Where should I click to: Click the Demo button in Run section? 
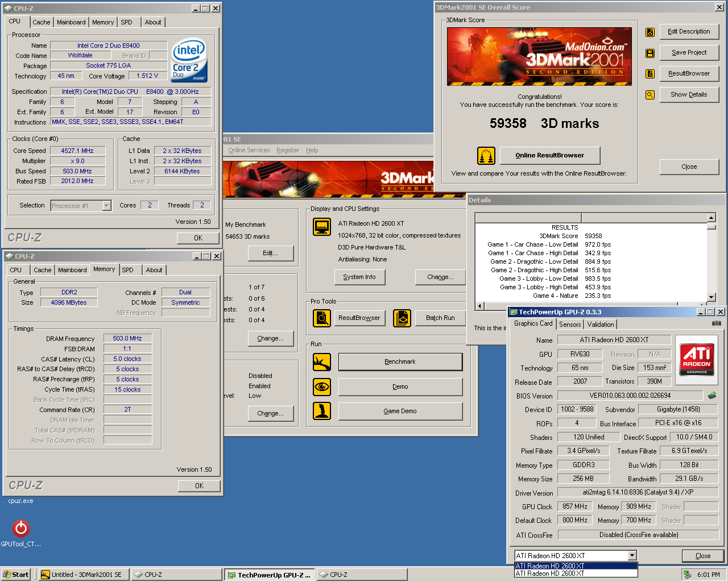point(400,386)
